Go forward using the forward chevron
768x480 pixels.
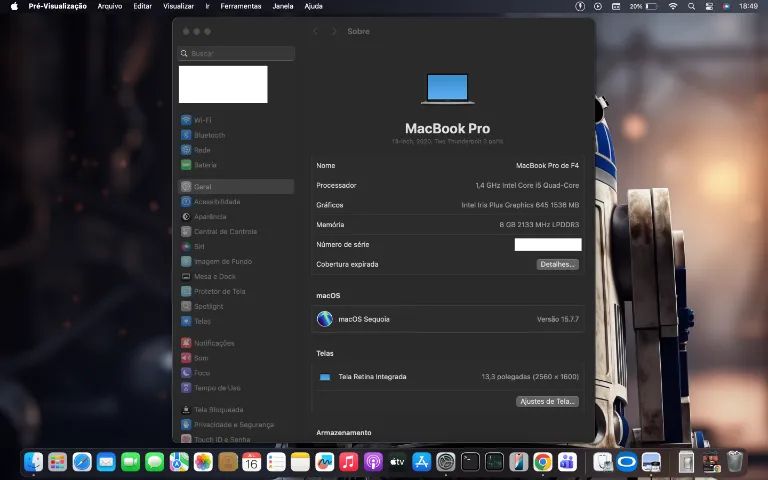[x=334, y=31]
